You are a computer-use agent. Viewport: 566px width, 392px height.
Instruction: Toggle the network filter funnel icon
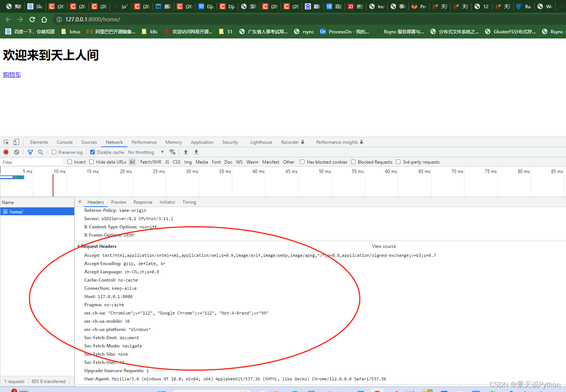click(x=30, y=152)
